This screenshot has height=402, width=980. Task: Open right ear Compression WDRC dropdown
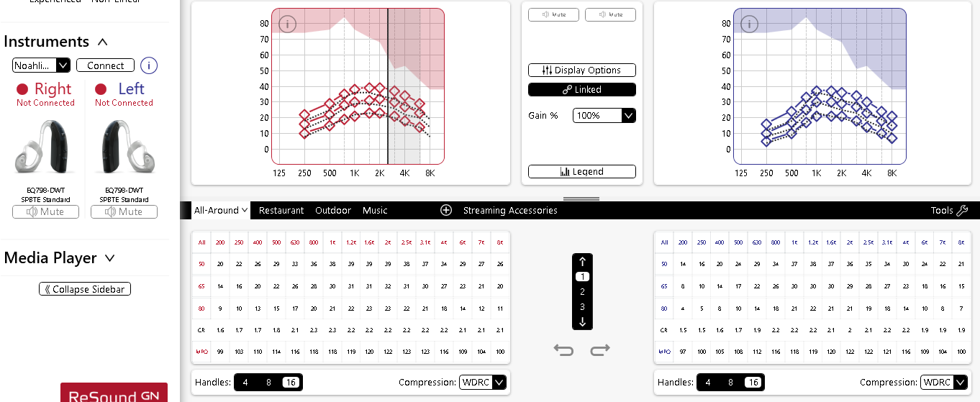482,383
